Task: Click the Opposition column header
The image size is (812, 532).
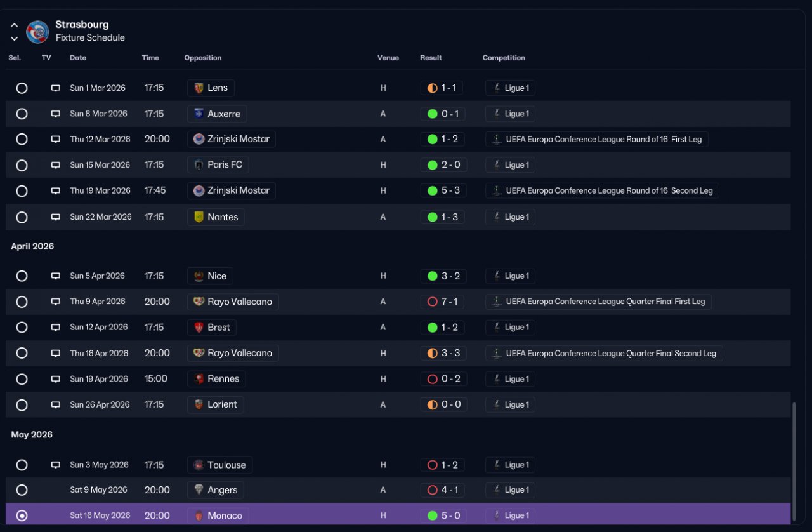Action: pyautogui.click(x=203, y=58)
